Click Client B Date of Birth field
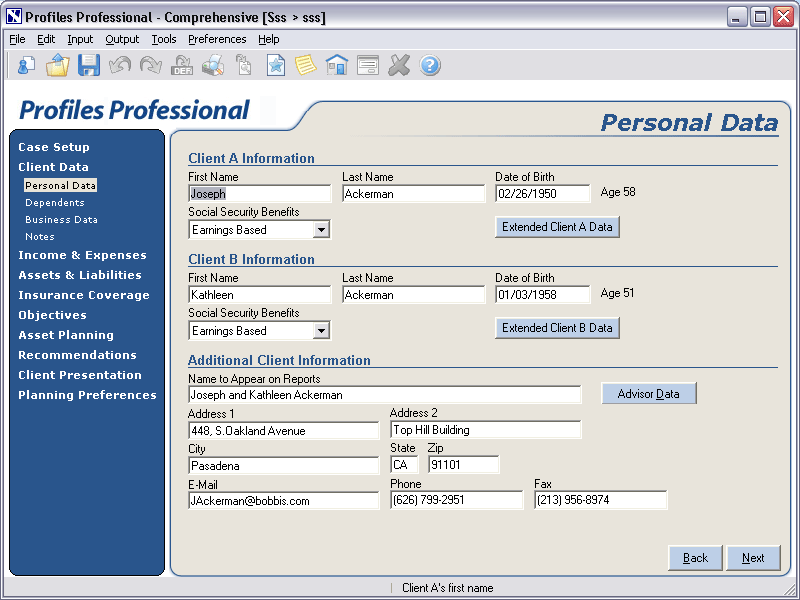 (542, 295)
